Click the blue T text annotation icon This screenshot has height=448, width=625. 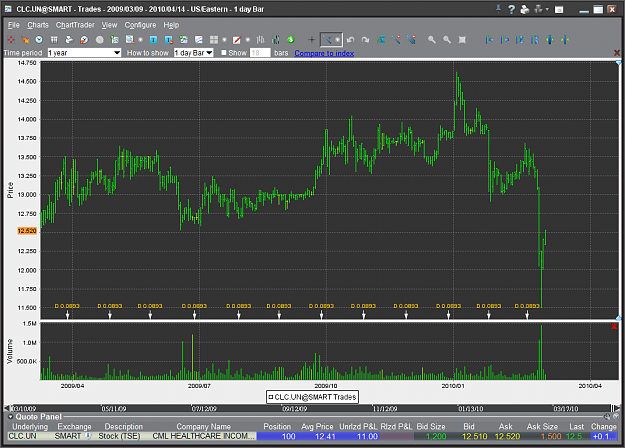point(153,39)
